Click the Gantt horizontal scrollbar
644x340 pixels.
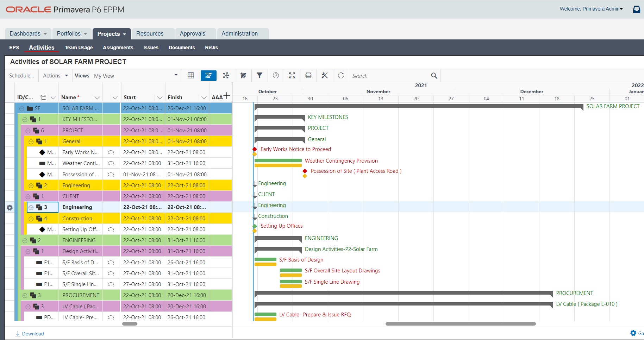[x=460, y=324]
